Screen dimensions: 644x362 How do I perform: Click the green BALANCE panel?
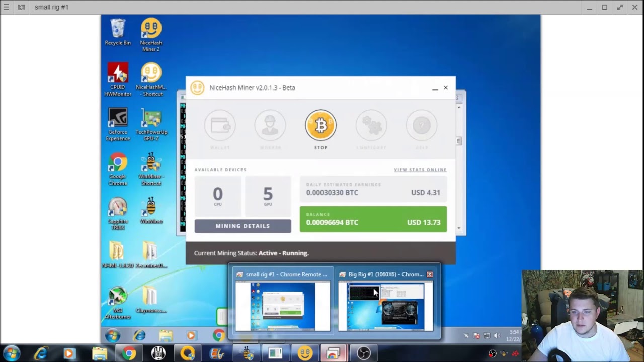pyautogui.click(x=373, y=219)
